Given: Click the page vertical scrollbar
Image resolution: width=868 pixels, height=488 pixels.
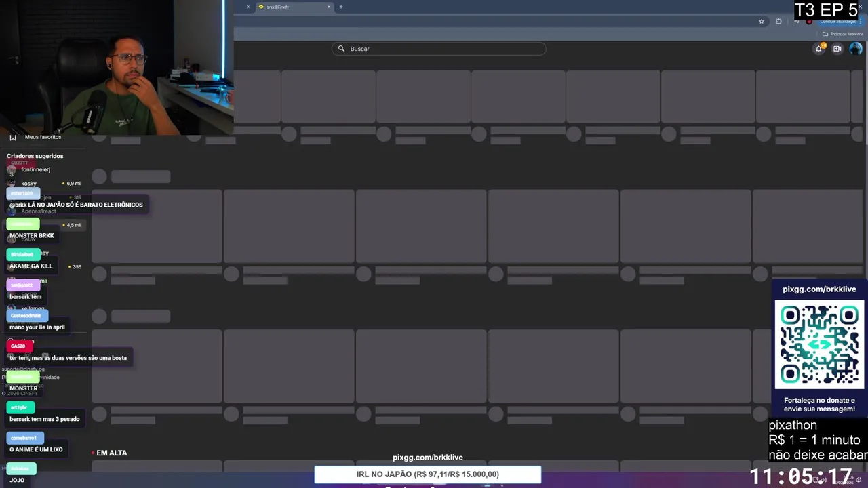Looking at the screenshot, I should coord(865,95).
